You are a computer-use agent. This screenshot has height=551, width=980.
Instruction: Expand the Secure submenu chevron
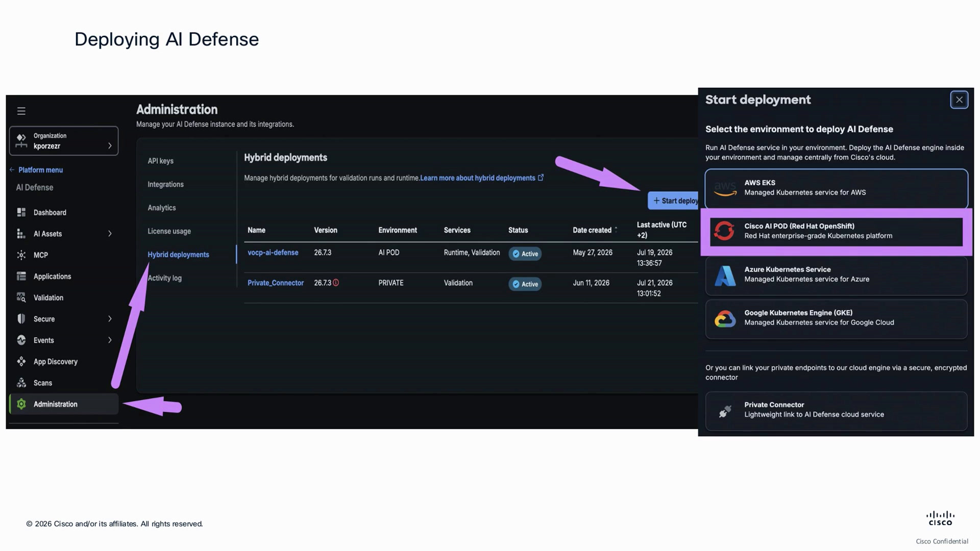[110, 319]
